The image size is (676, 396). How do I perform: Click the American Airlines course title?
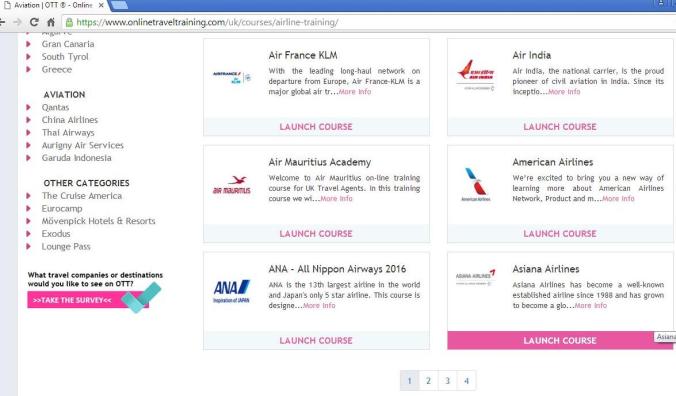553,162
